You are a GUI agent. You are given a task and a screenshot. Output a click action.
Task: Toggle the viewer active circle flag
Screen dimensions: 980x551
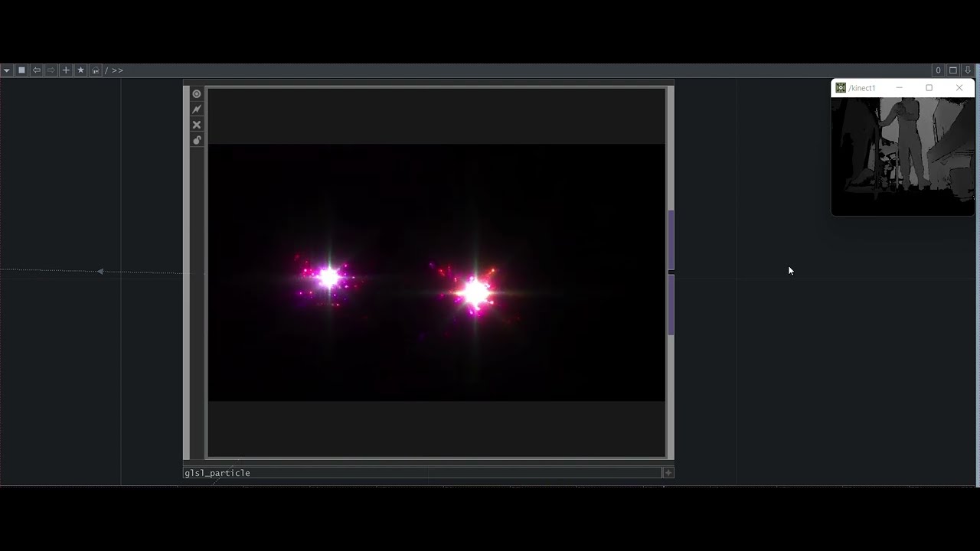point(197,94)
